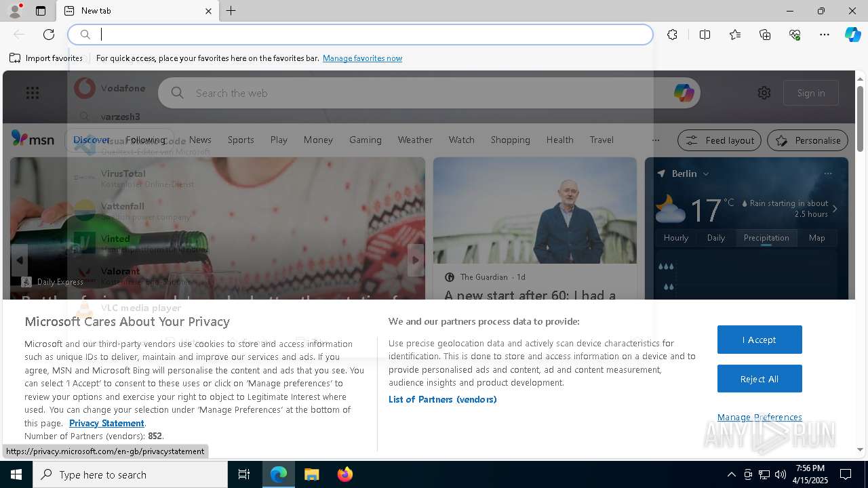Click the taskbar search box
The height and width of the screenshot is (488, 868).
coord(130,474)
